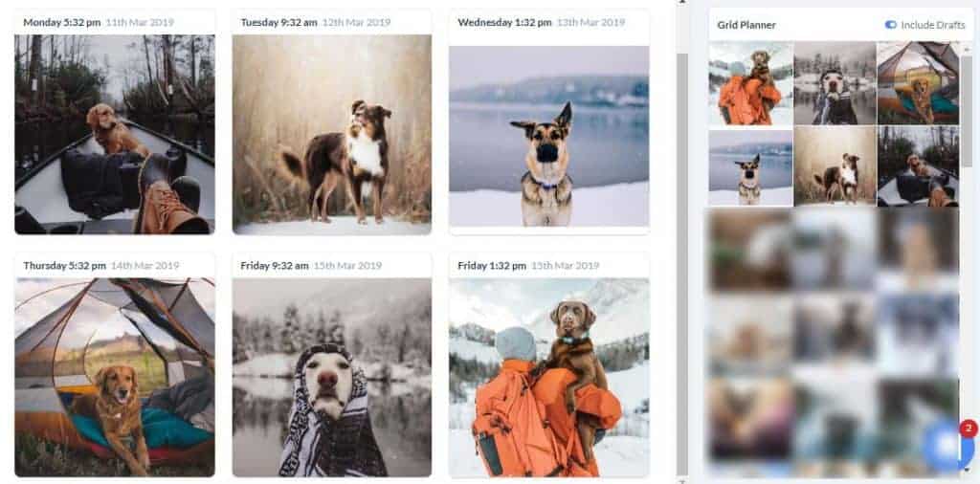Select orange jacket thumbnail in Grid Planner
The width and height of the screenshot is (980, 484).
[750, 83]
